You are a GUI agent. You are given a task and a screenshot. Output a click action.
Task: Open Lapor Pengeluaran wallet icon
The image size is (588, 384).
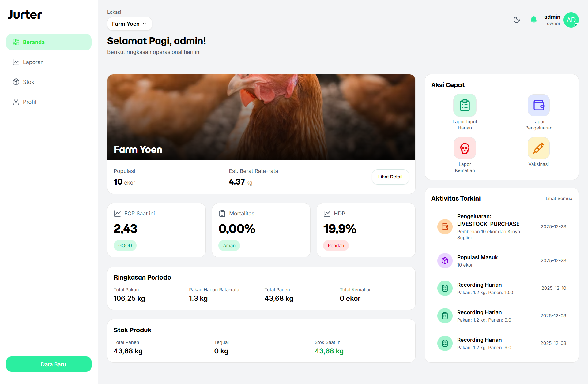[538, 105]
